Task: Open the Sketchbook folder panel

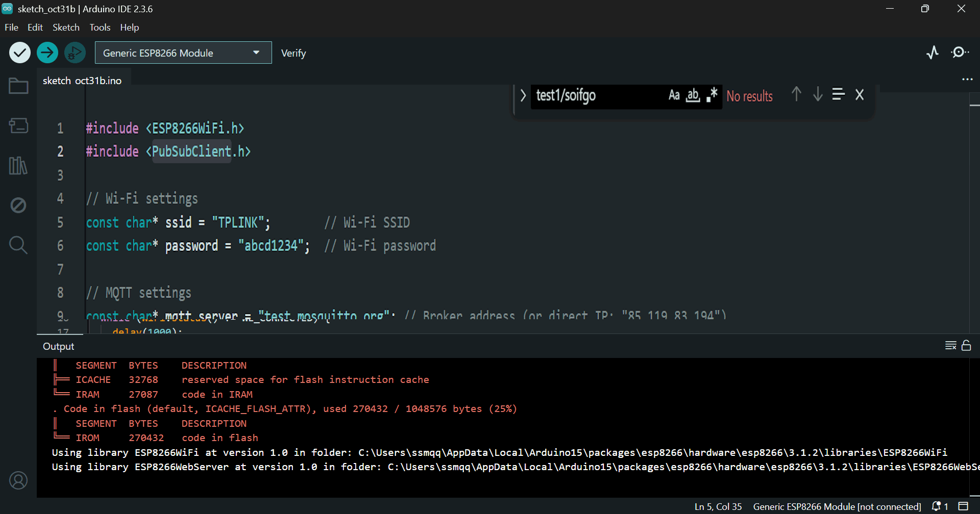Action: [18, 86]
